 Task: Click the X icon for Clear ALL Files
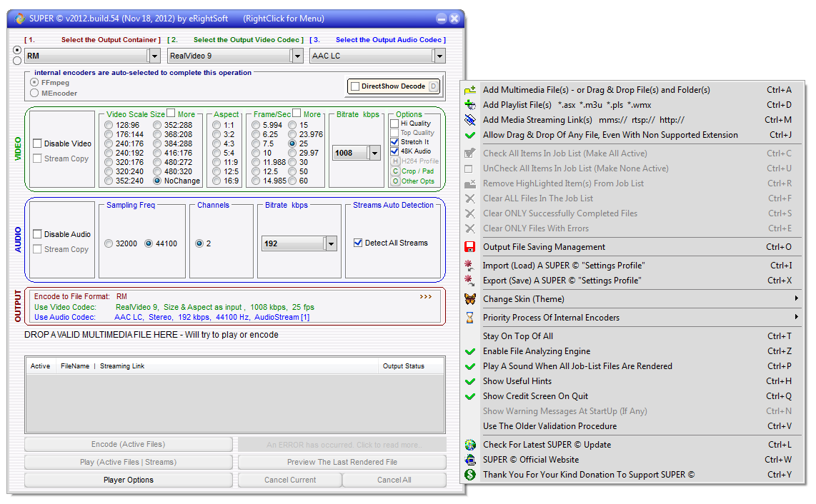[x=470, y=198]
